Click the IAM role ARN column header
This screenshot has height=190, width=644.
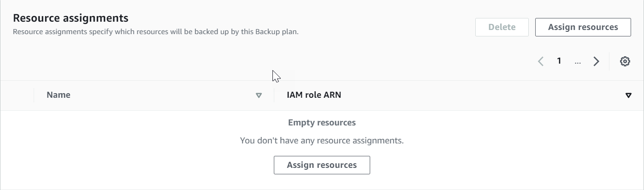click(x=314, y=95)
